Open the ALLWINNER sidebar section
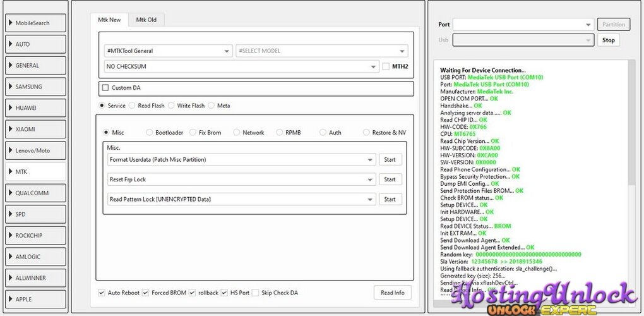The height and width of the screenshot is (316, 644). [35, 278]
